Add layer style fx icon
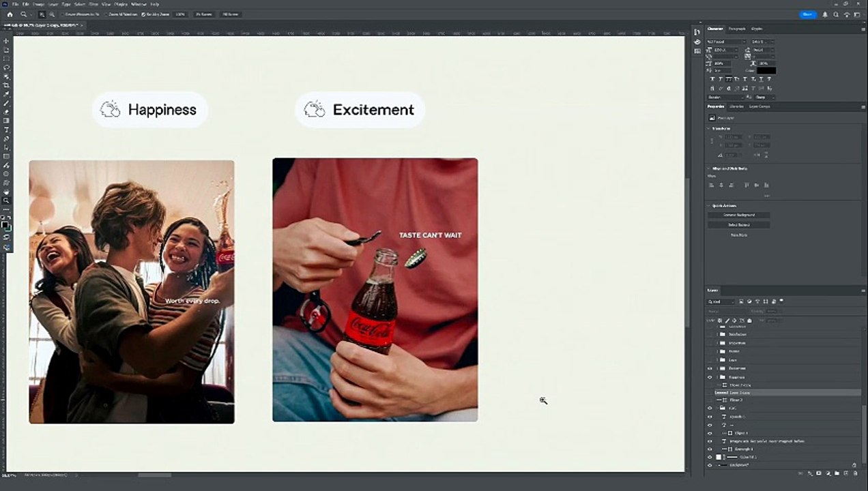 point(810,473)
